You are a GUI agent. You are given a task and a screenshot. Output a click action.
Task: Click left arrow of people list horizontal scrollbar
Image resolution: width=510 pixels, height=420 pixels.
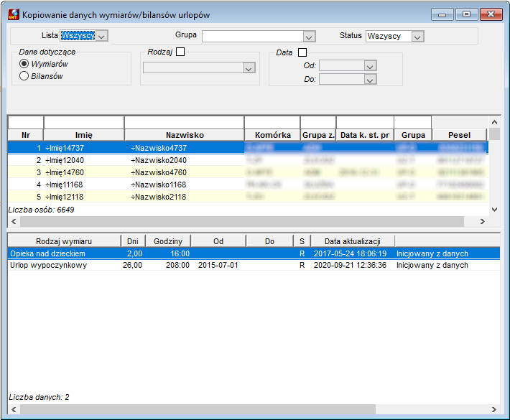(x=14, y=221)
